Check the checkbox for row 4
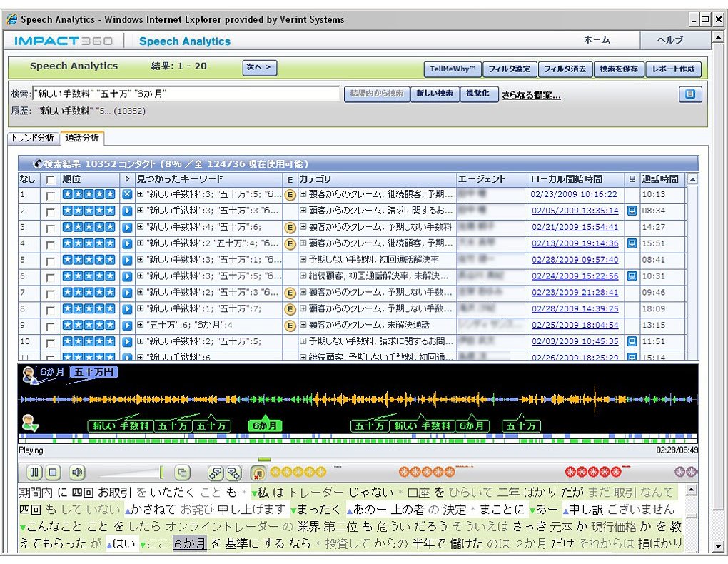 click(50, 244)
